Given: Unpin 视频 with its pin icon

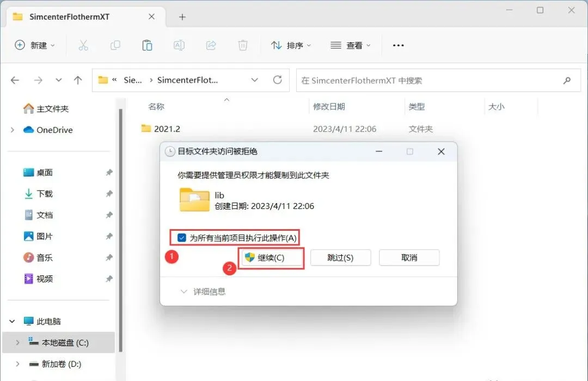Looking at the screenshot, I should pyautogui.click(x=109, y=279).
